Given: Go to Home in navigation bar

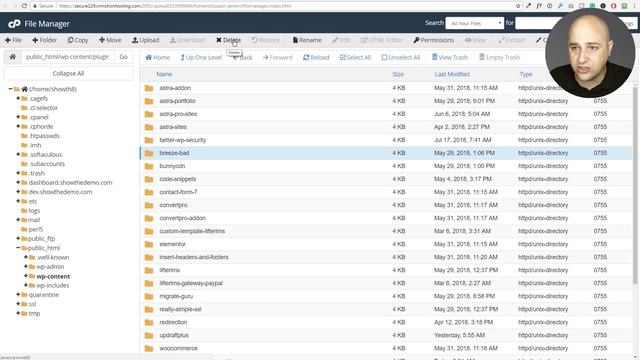Looking at the screenshot, I should click(157, 57).
